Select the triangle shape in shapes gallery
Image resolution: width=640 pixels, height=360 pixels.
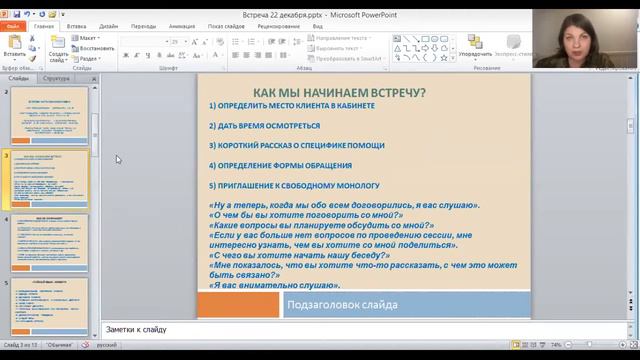click(397, 49)
